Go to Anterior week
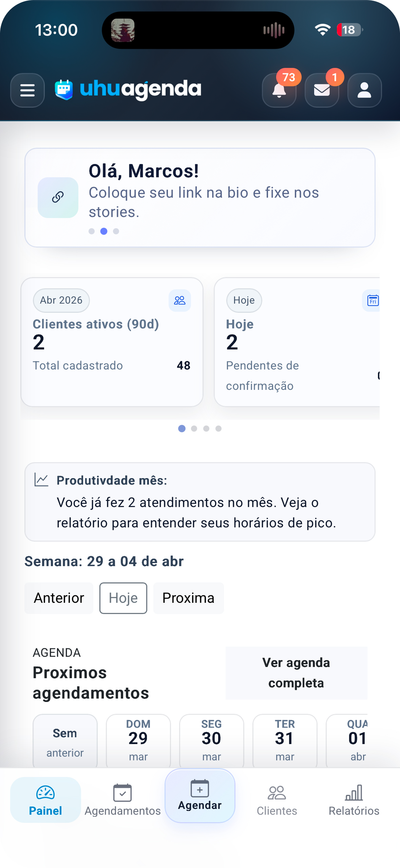Viewport: 400px width, 868px height. pos(59,598)
